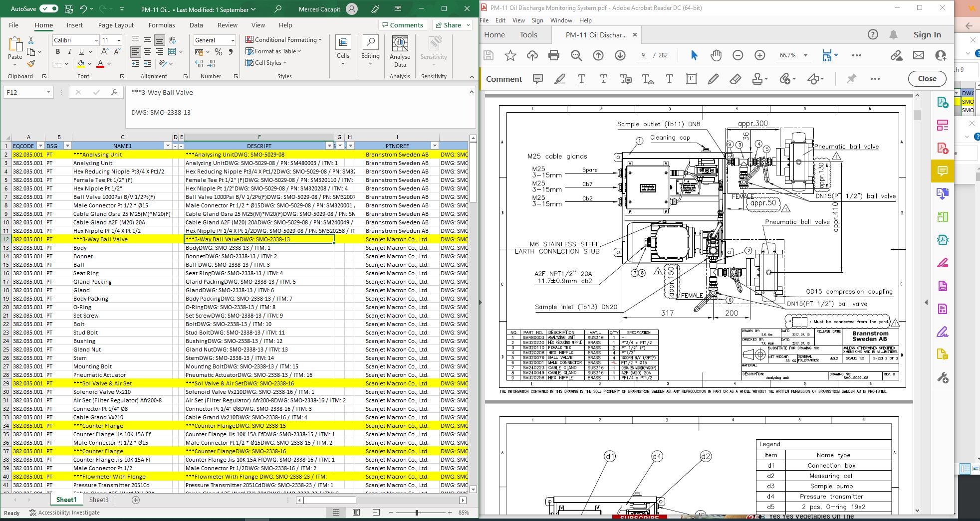The height and width of the screenshot is (521, 980).
Task: Click the Print icon in Acrobat toolbar
Action: 553,55
